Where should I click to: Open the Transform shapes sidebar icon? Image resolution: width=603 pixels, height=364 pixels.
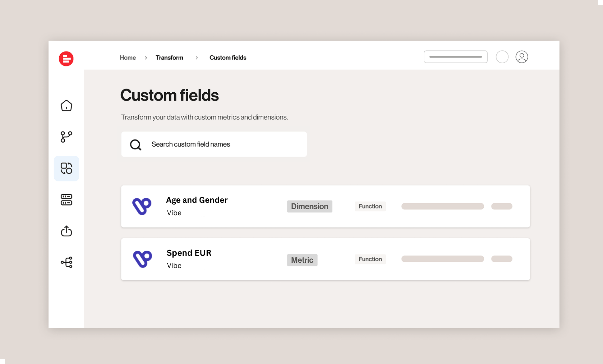click(66, 168)
